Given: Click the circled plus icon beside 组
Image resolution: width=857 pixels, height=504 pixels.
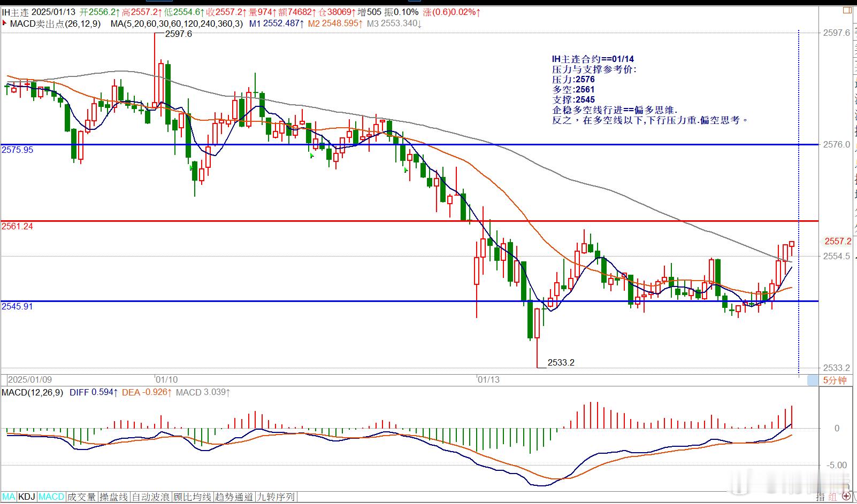Looking at the screenshot, I should 846,497.
